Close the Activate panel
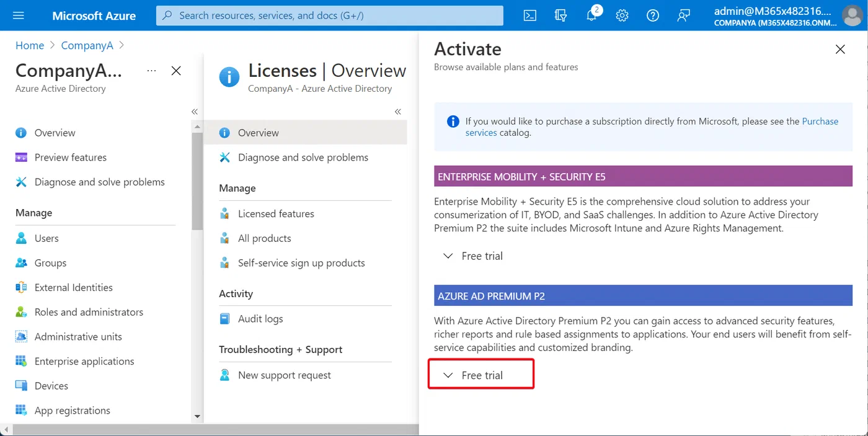The image size is (868, 436). (x=840, y=49)
